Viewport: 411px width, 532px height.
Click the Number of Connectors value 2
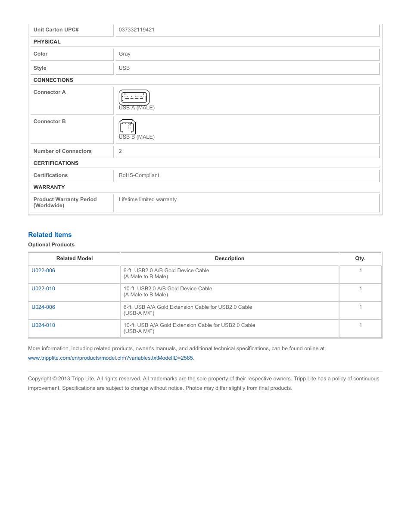[x=120, y=151]
